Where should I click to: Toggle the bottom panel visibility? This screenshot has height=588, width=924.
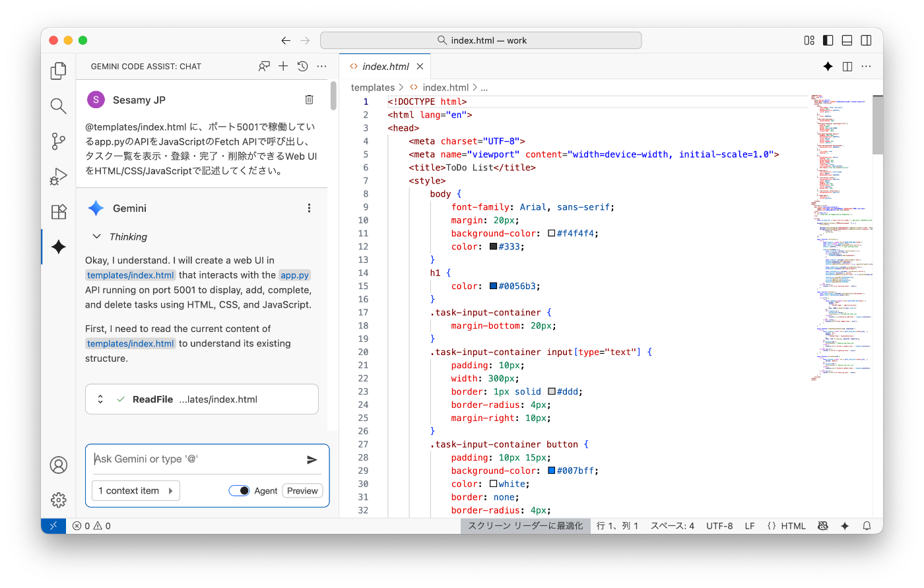(x=847, y=40)
